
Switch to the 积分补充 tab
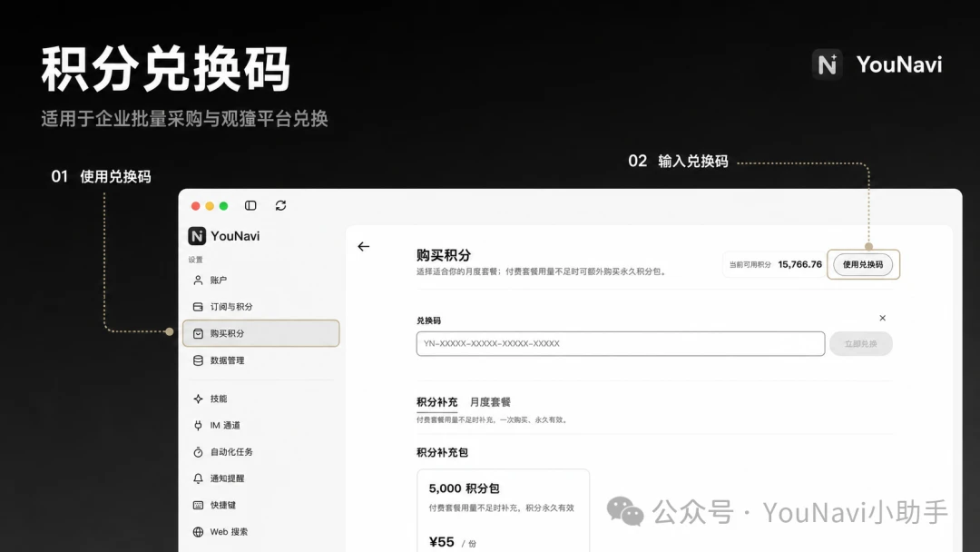coord(436,402)
